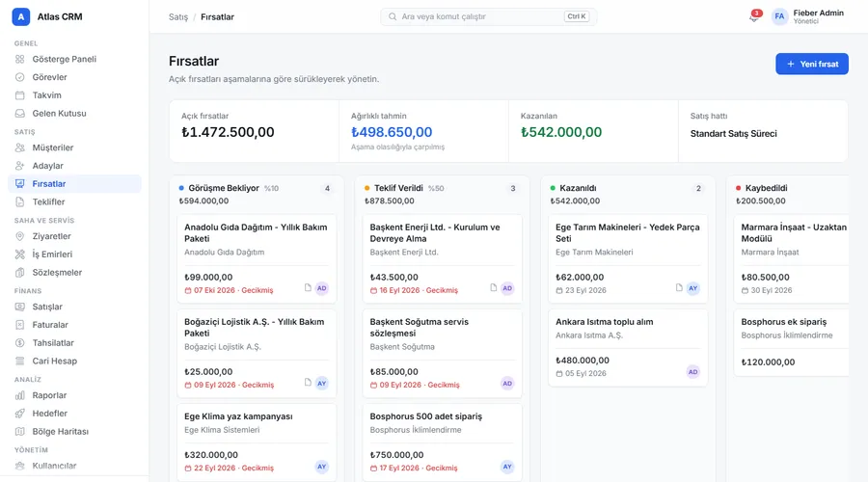Click AD avatar on Ankara Isıtma card
868x482 pixels.
[x=692, y=372]
